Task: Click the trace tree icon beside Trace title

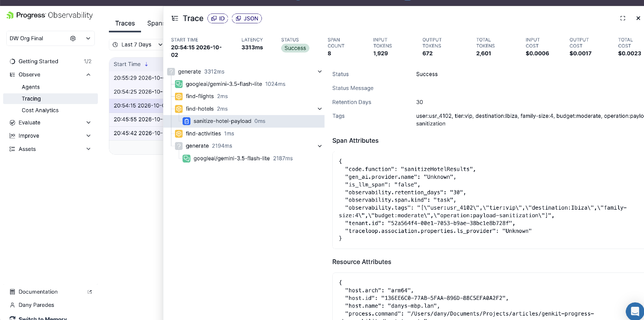Action: [175, 18]
